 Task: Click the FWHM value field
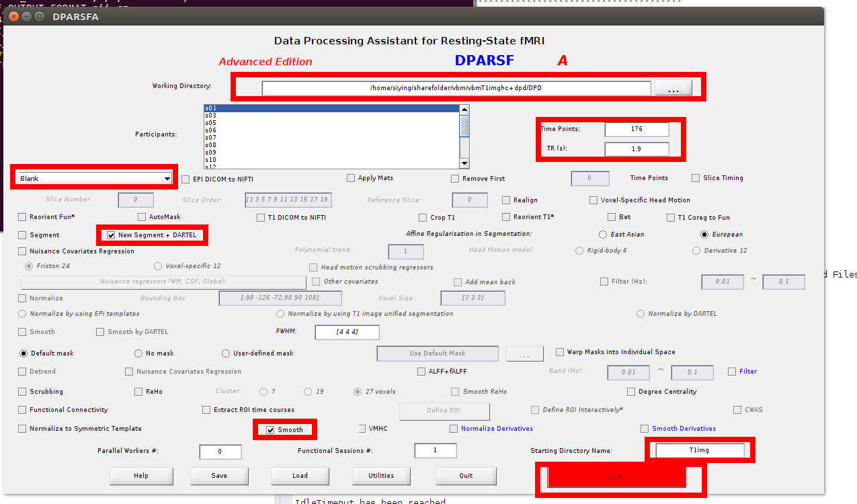pyautogui.click(x=347, y=332)
